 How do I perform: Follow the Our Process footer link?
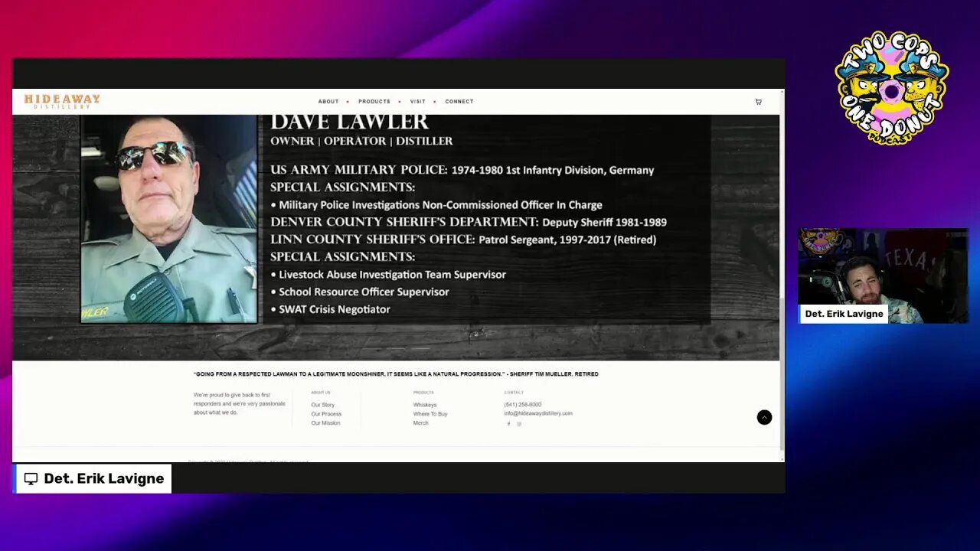(326, 414)
